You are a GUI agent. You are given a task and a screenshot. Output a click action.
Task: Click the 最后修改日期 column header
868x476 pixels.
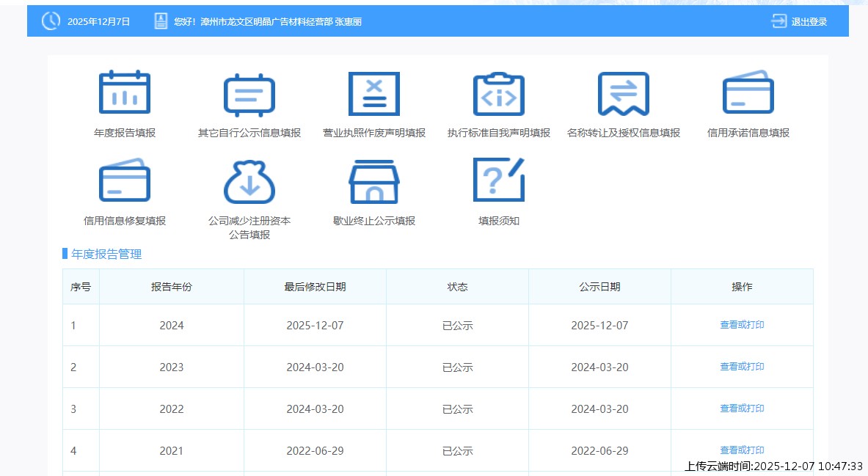coord(315,287)
